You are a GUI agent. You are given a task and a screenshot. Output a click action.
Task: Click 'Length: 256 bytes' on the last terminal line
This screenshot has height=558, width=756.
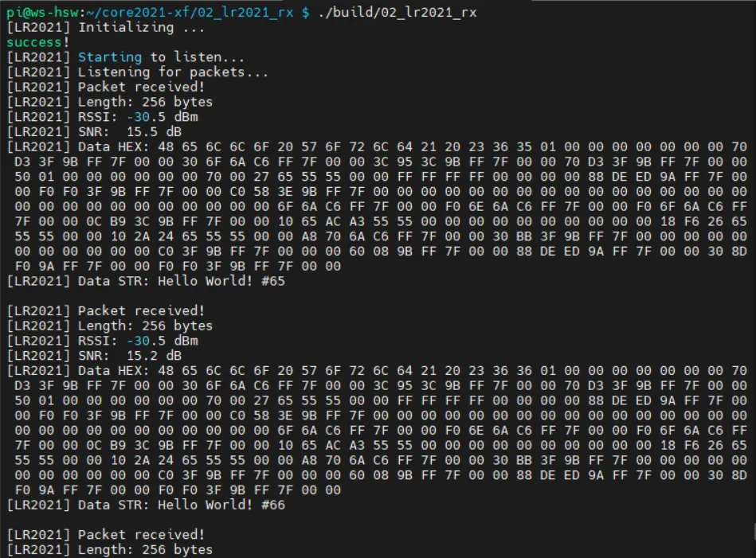(145, 549)
